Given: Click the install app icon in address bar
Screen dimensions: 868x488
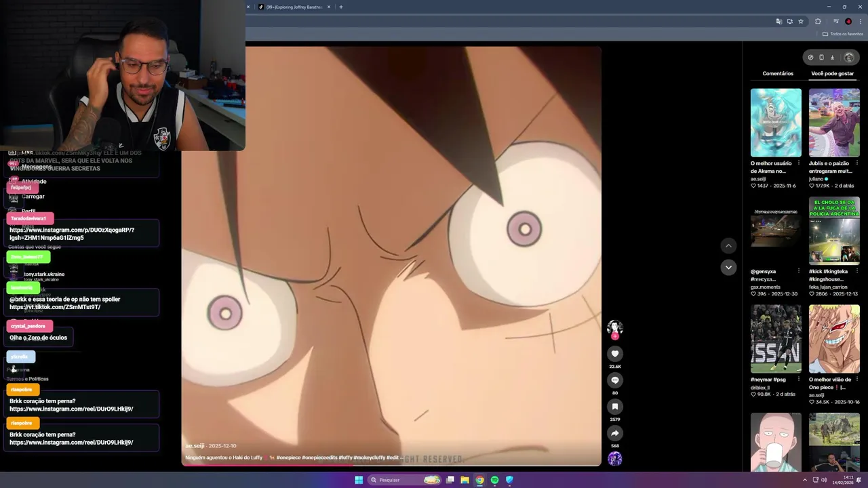Looking at the screenshot, I should pos(789,22).
